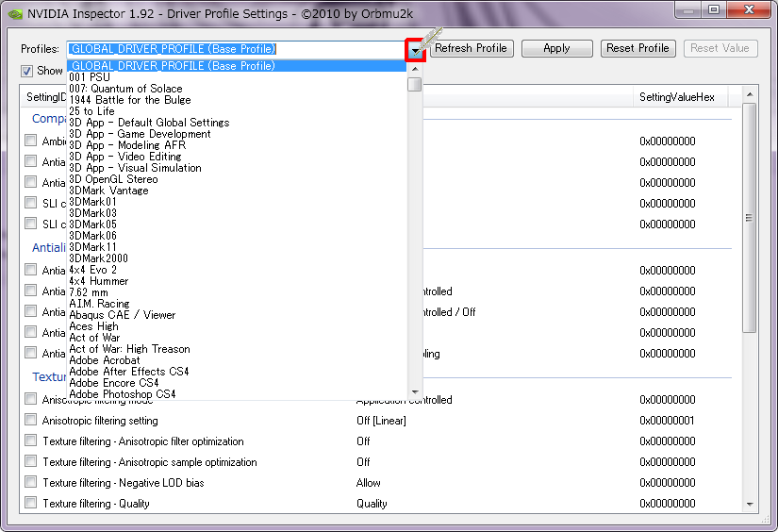This screenshot has width=778, height=532.
Task: Select the 3DMark05 profile
Action: [237, 224]
